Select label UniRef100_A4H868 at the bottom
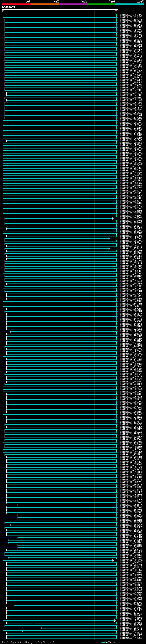Screen dimensions: 146x644 pyautogui.click(x=131, y=638)
